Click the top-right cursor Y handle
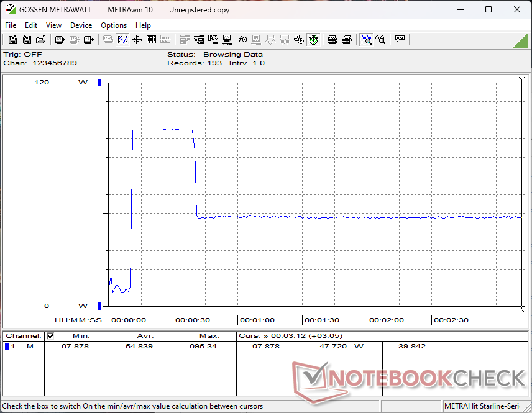Image resolution: width=532 pixels, height=413 pixels. click(x=522, y=79)
